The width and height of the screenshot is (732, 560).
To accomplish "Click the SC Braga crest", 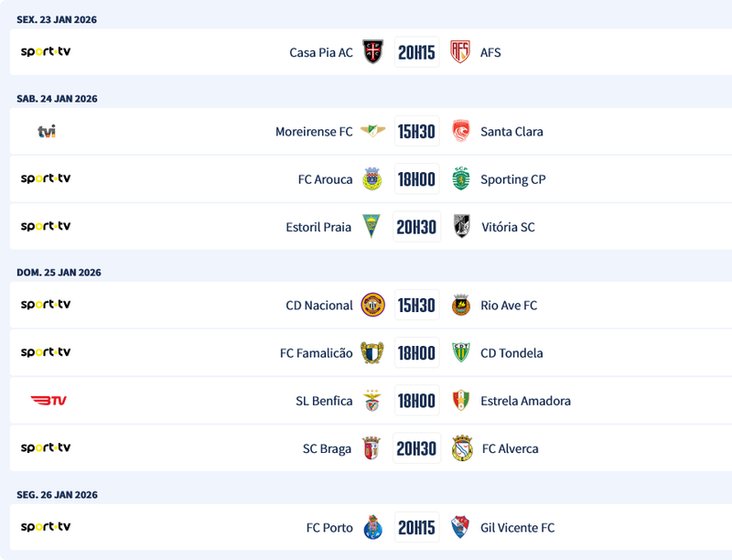I will pos(372,448).
